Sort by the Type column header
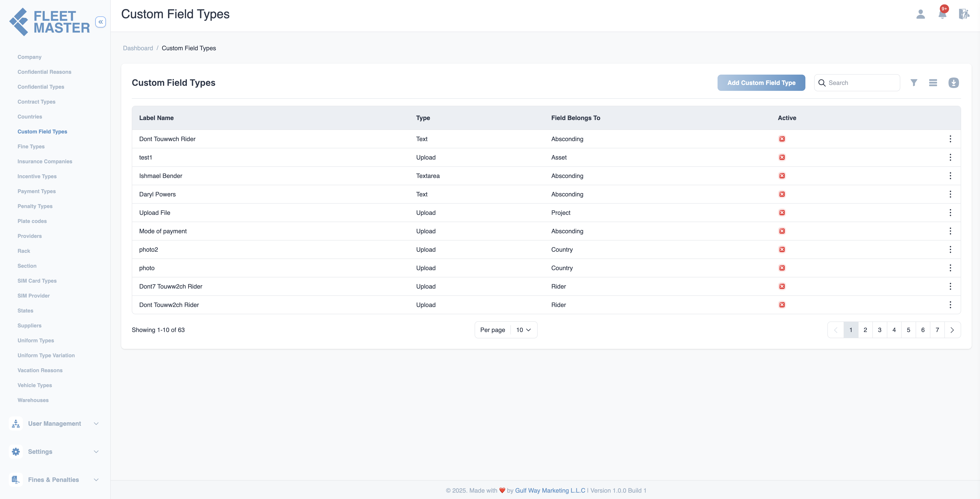This screenshot has height=499, width=980. (x=423, y=118)
